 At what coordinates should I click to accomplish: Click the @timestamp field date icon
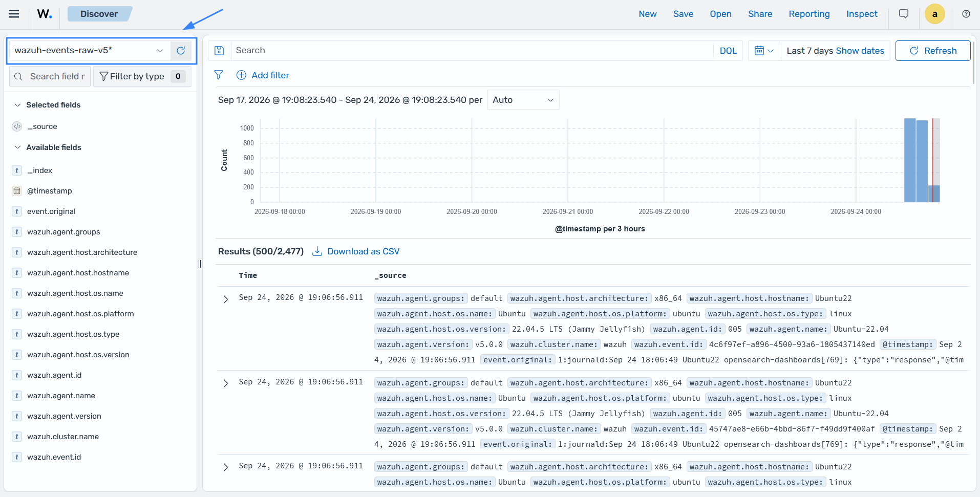coord(17,191)
